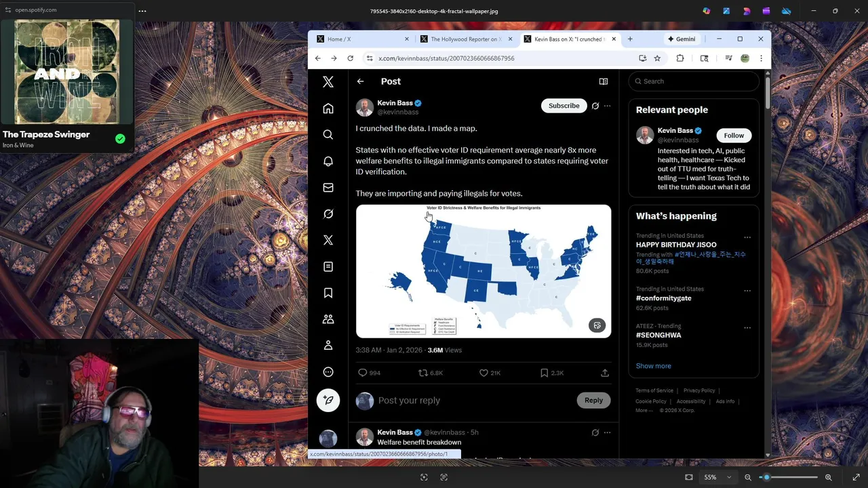The image size is (868, 488).
Task: Open Profile icon in the X sidebar
Action: coord(328,346)
